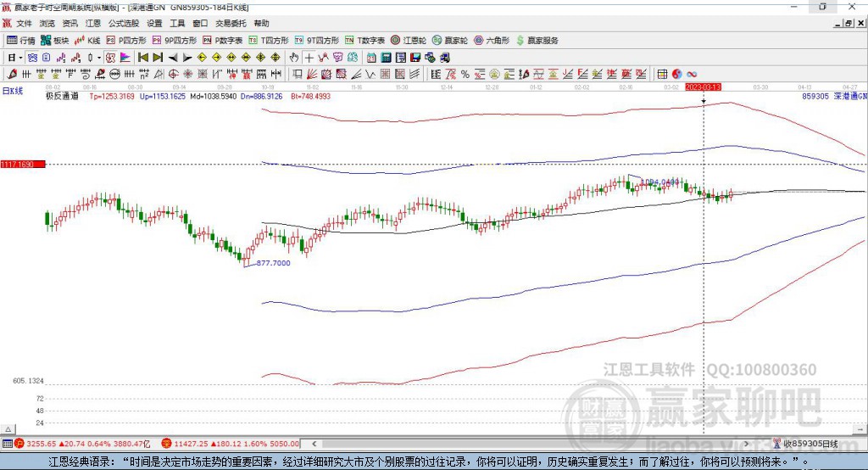Click the 收859305日线 status indicator
Image resolution: width=868 pixels, height=470 pixels.
point(805,444)
